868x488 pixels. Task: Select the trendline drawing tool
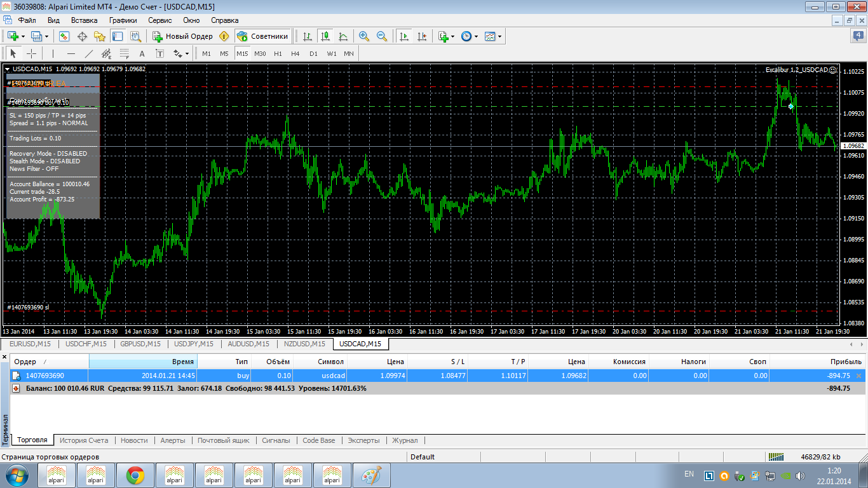tap(88, 53)
